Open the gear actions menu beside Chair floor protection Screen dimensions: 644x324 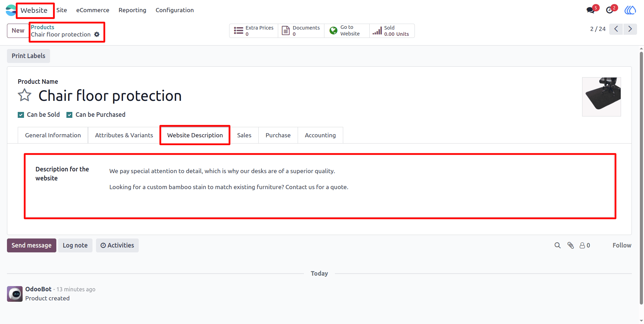click(x=97, y=34)
